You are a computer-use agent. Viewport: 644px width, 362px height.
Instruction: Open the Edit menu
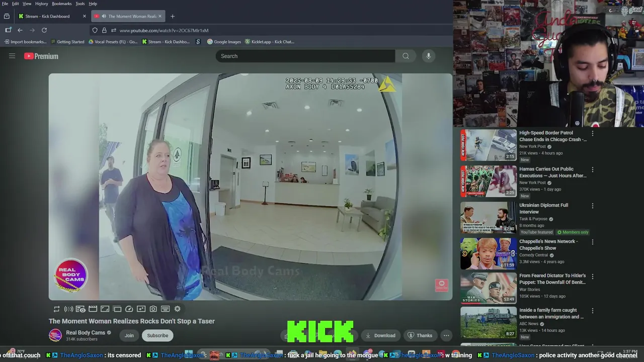(16, 4)
